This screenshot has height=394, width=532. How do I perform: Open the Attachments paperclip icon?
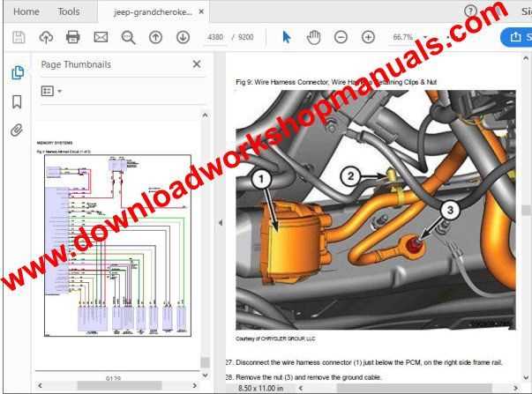coord(17,130)
